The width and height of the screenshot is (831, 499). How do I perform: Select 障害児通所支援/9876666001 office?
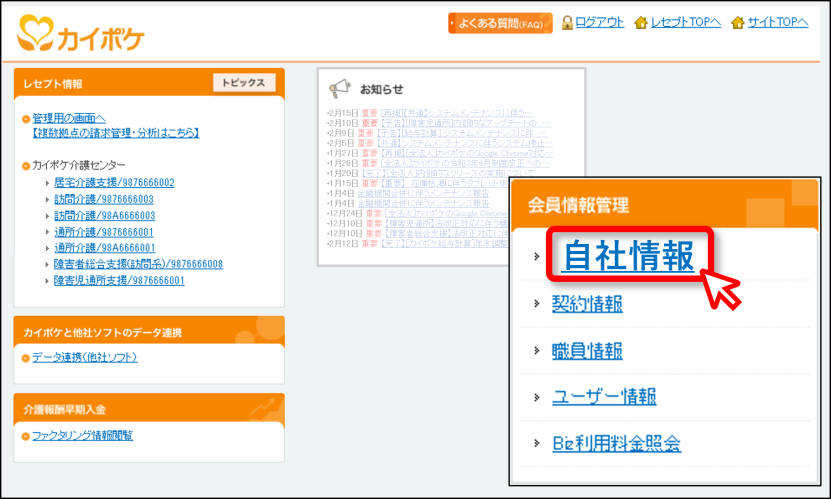[119, 280]
